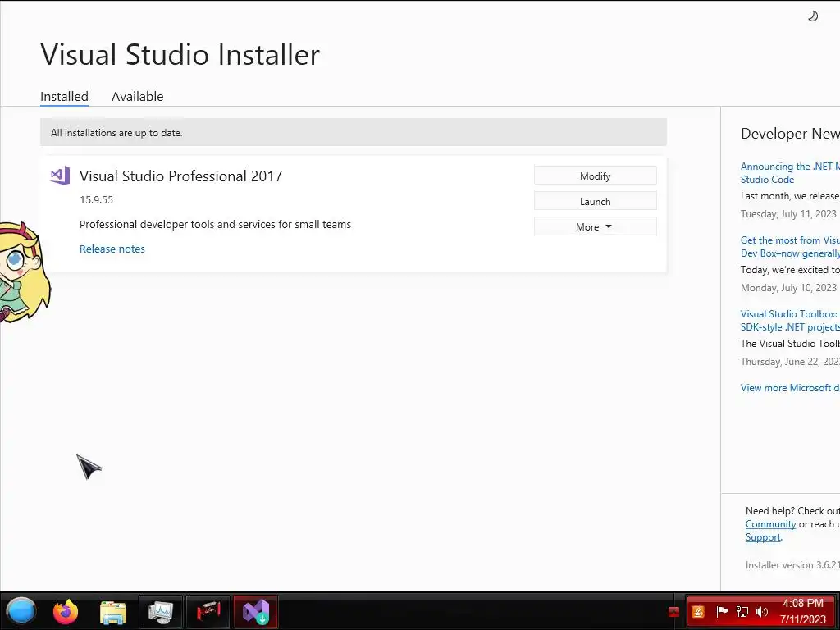
Task: Click the Visual Studio Installer heading
Action: (x=180, y=54)
